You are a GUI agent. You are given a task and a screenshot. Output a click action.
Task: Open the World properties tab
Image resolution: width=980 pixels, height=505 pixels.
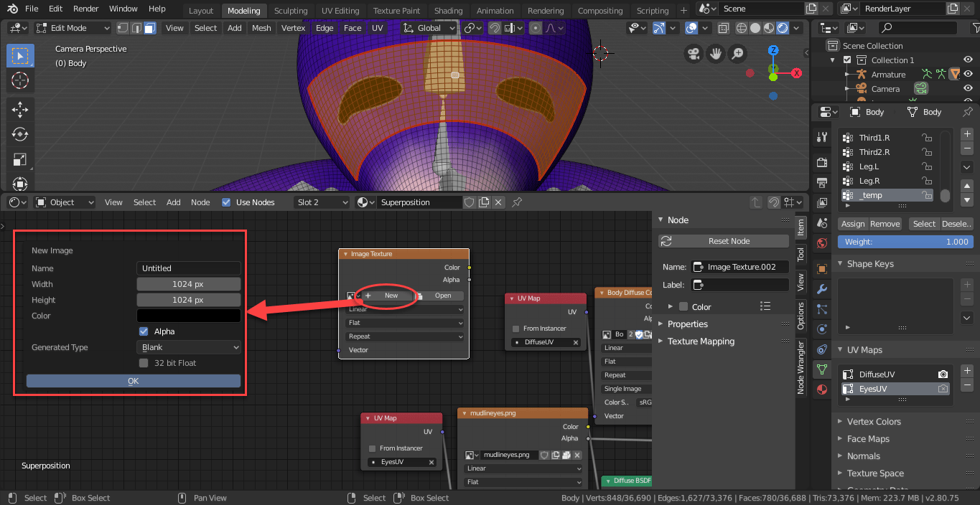[822, 243]
